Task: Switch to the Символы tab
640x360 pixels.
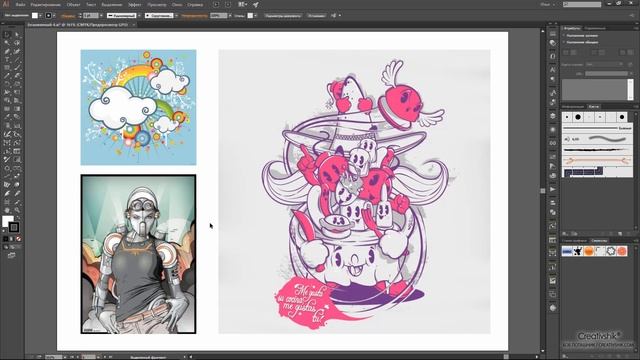Action: tap(599, 241)
